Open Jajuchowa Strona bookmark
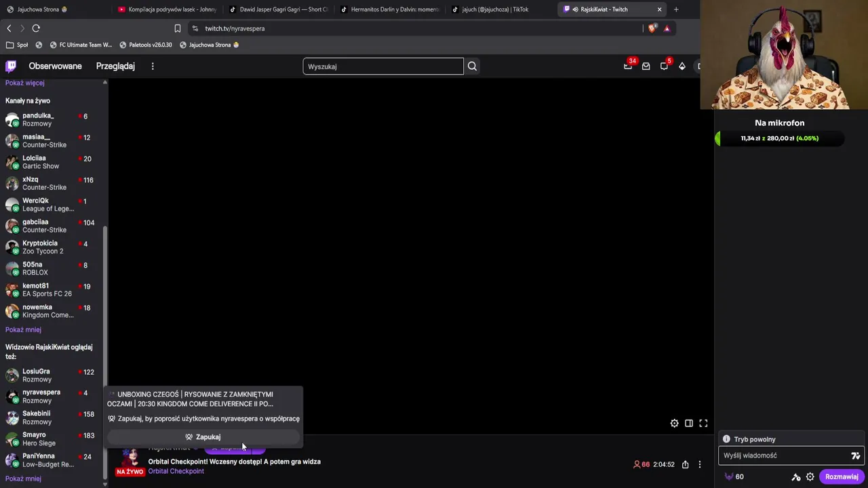Viewport: 868px width, 488px height. (210, 45)
